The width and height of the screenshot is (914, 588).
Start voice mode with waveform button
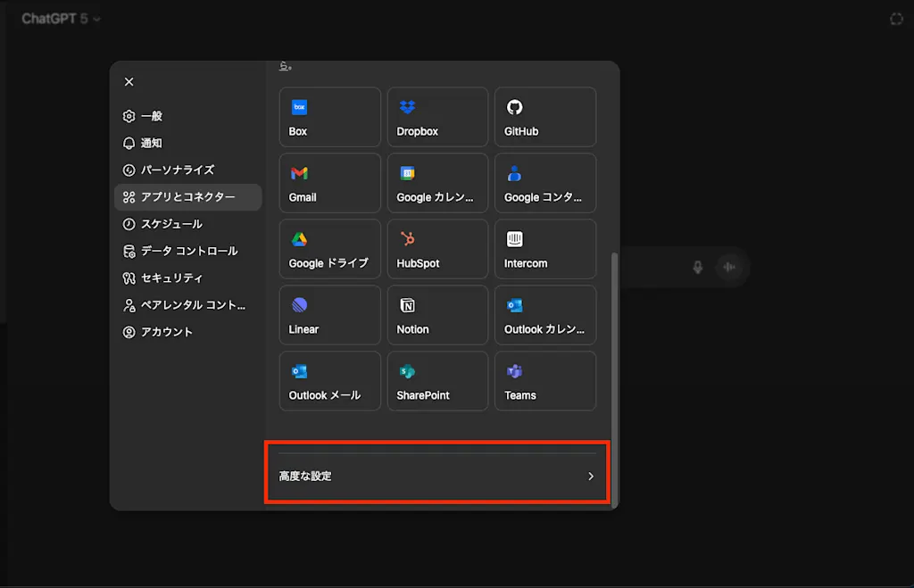click(x=729, y=267)
